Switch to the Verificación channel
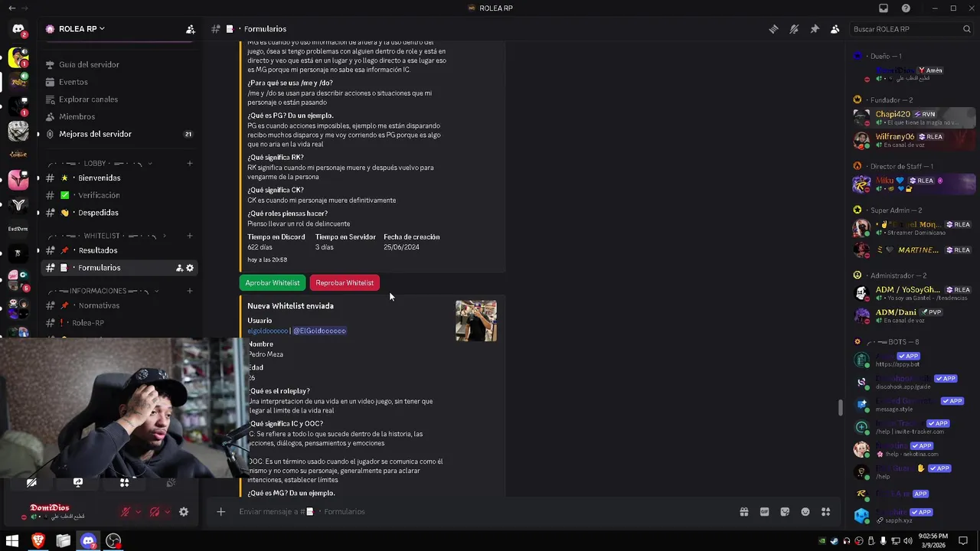The height and width of the screenshot is (551, 980). pyautogui.click(x=119, y=195)
